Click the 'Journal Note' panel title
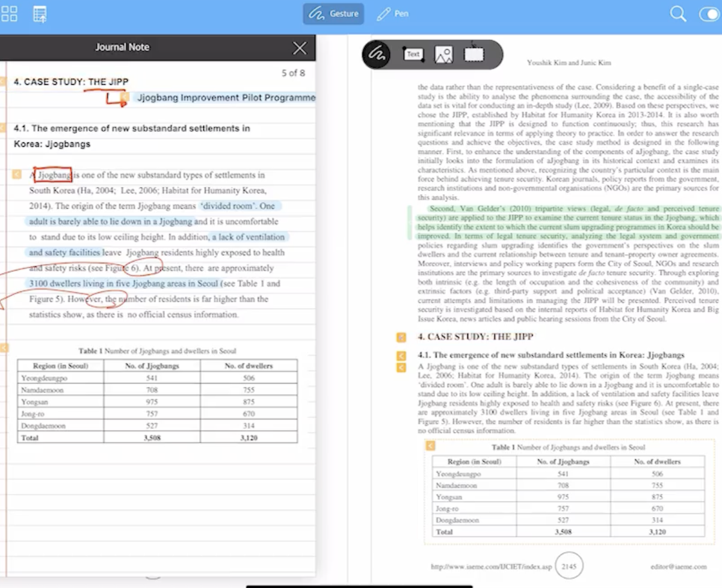Viewport: 722px width, 588px height. (122, 47)
